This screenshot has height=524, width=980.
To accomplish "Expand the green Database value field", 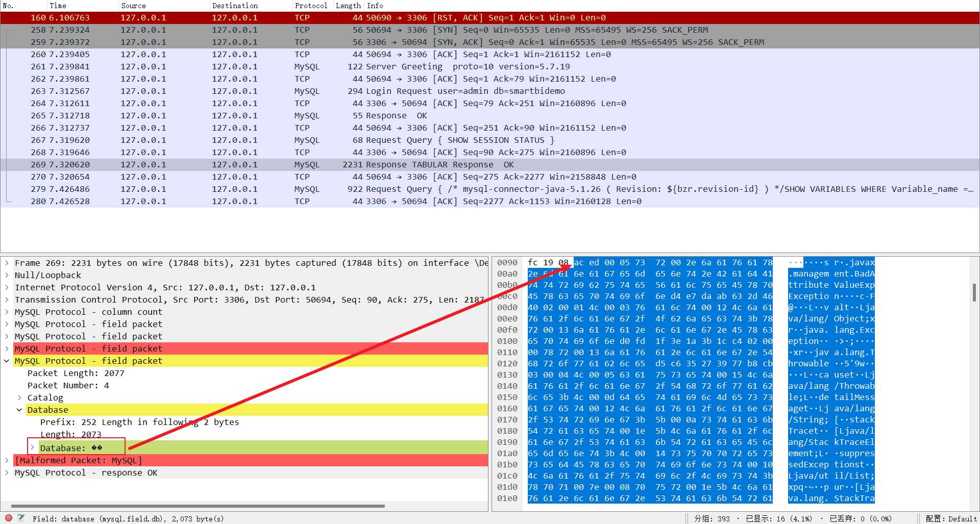I will click(x=32, y=448).
